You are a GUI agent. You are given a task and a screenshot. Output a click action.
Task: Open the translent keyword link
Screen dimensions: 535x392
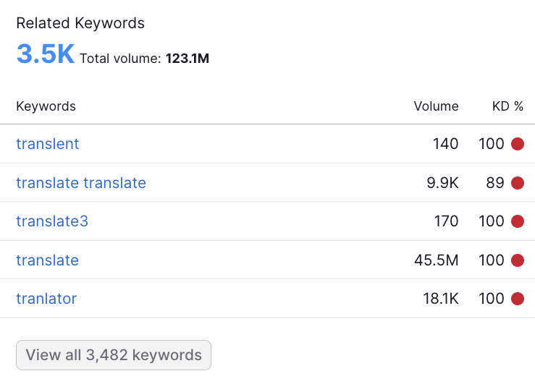click(48, 144)
